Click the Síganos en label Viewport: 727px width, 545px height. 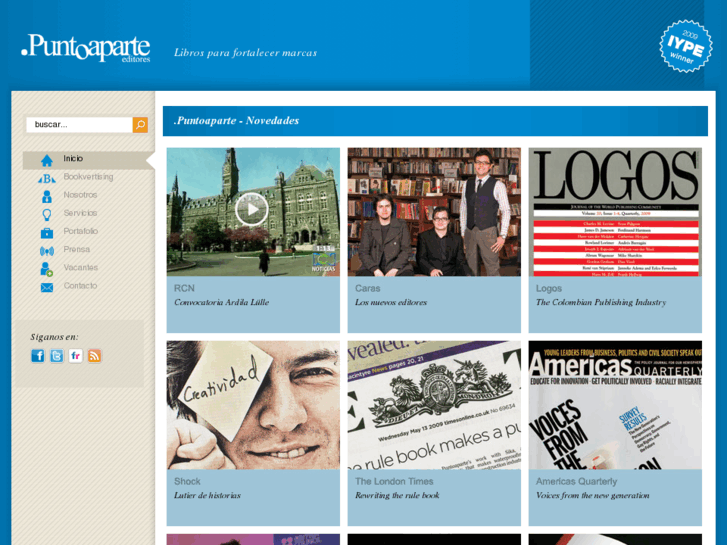coord(54,337)
